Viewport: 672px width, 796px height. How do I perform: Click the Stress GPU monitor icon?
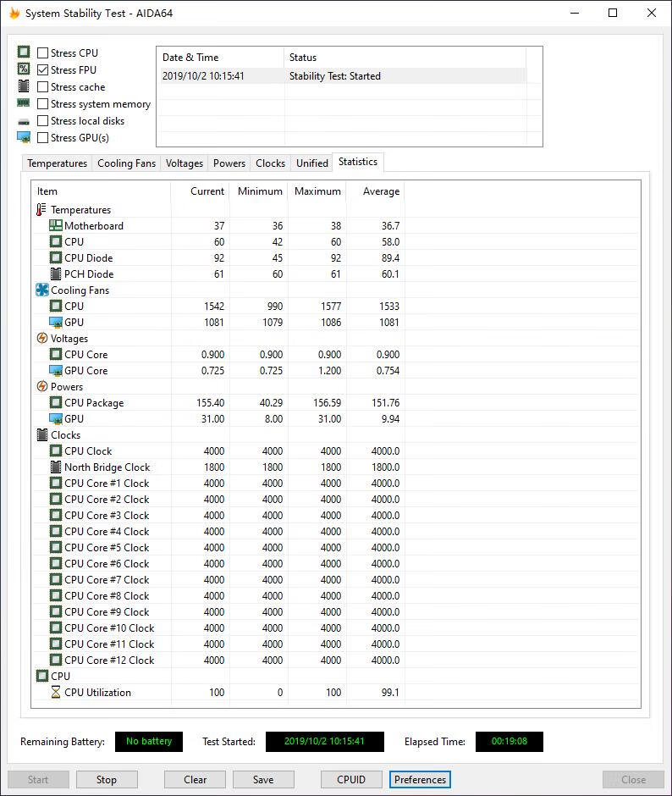24,137
